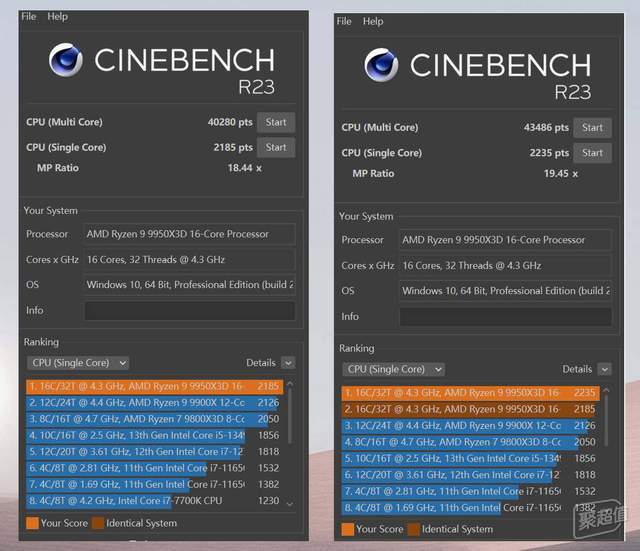Select Ryzen 9 9900X row, right window
The height and width of the screenshot is (551, 640).
coord(471,426)
